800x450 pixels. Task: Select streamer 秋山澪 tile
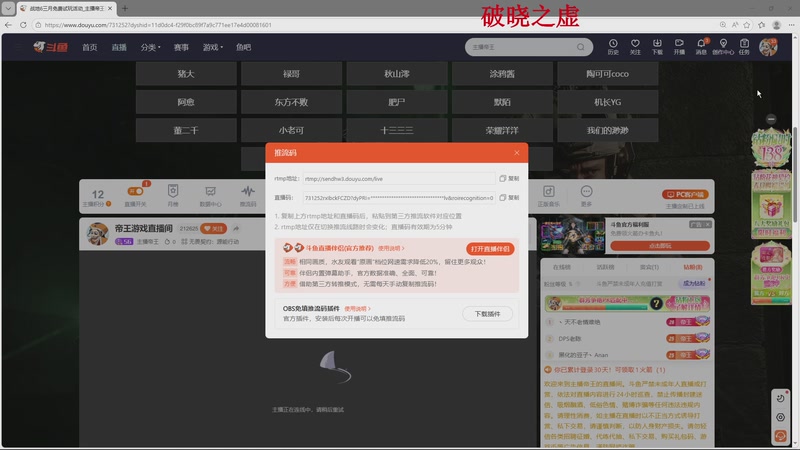[397, 73]
